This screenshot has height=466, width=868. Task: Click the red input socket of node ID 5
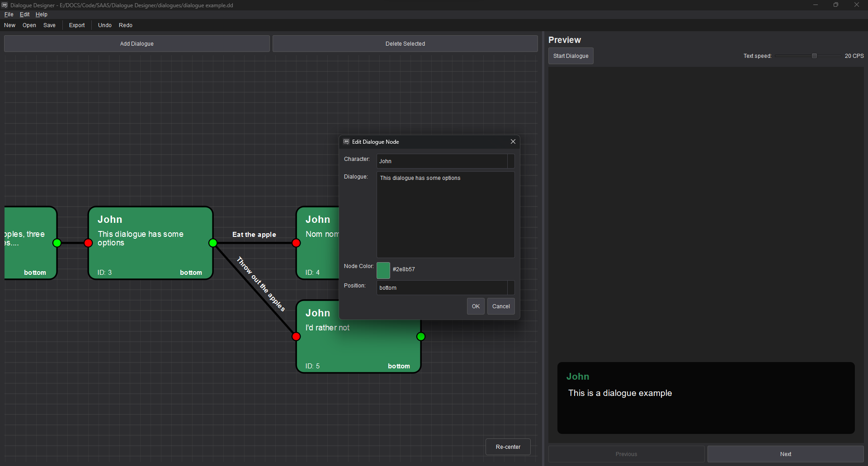(x=296, y=336)
